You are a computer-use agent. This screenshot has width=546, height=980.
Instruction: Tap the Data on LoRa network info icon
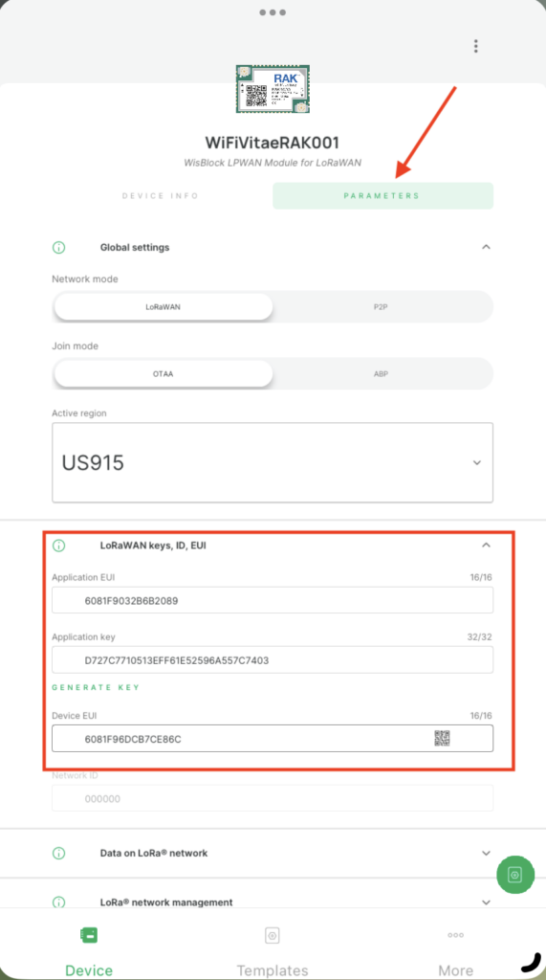58,853
